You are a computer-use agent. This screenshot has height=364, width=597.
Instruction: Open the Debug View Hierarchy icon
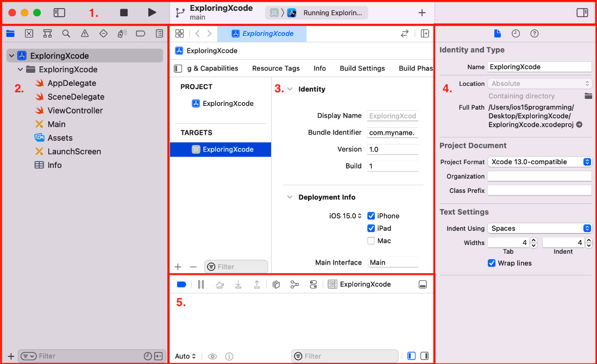[x=276, y=285]
